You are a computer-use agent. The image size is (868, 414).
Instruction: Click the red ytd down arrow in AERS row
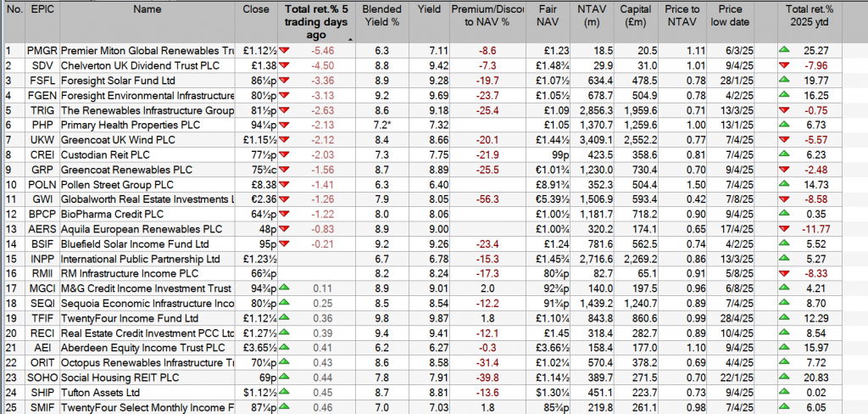(x=783, y=229)
